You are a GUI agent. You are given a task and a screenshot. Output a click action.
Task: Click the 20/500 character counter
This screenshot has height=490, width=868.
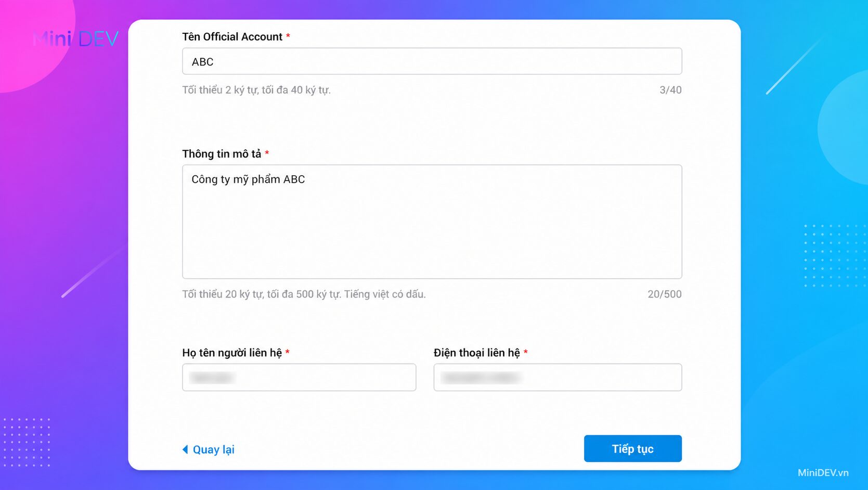click(664, 294)
